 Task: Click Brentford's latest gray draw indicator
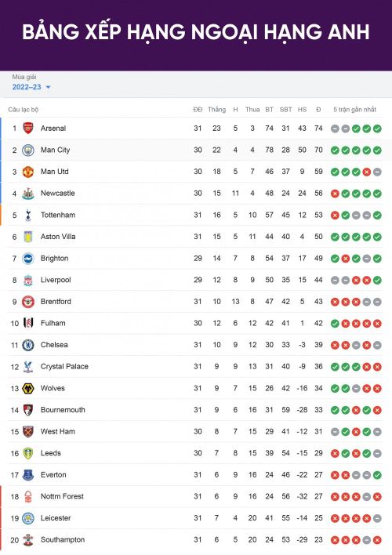(377, 302)
